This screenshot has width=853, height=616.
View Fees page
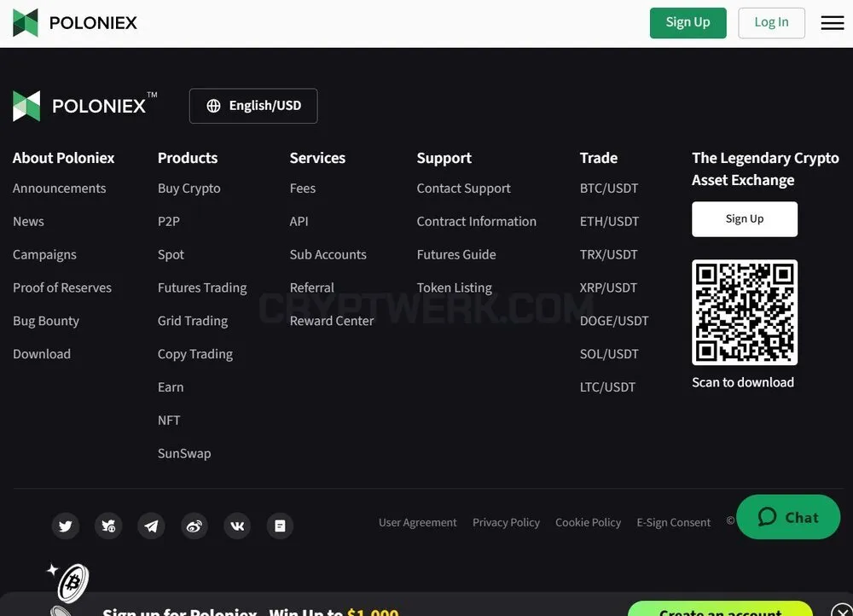(x=303, y=189)
